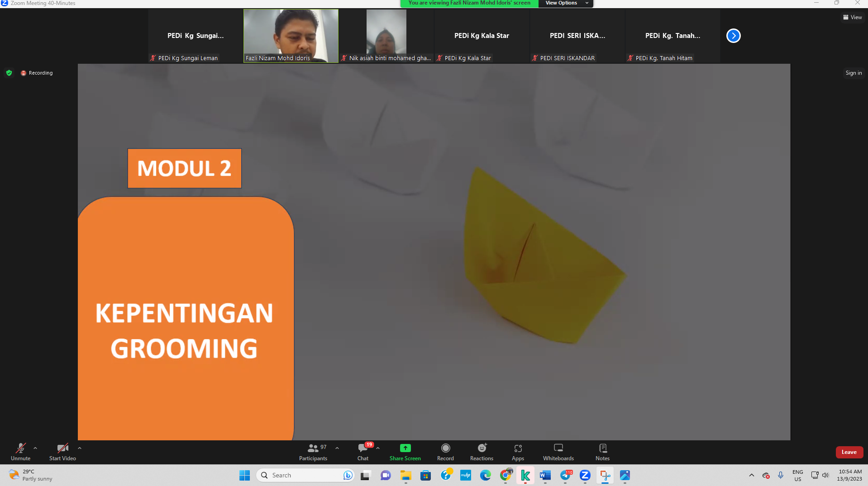Open the Reactions menu
The height and width of the screenshot is (486, 868).
[482, 452]
